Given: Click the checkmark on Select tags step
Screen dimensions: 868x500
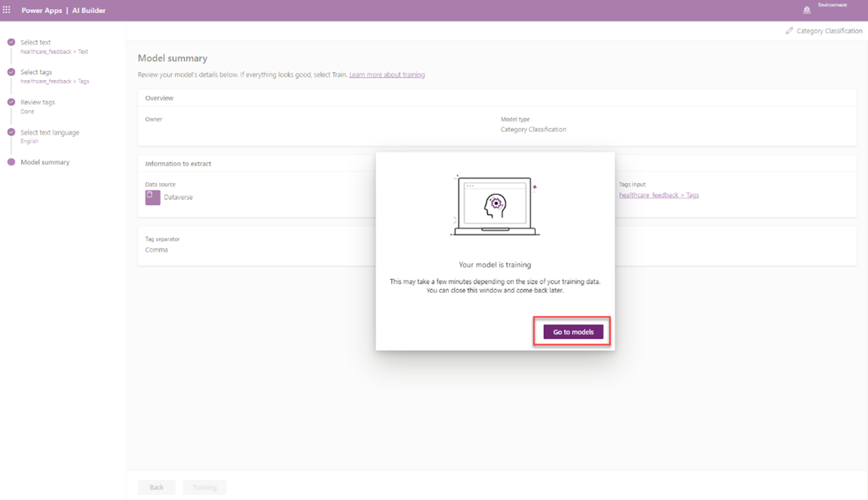Looking at the screenshot, I should click(11, 72).
